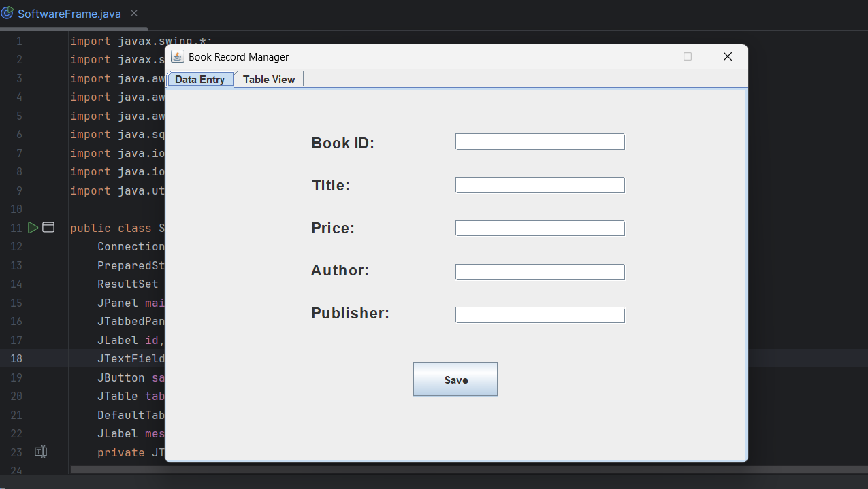This screenshot has width=868, height=489.
Task: Click the gutter icon beside line 11 run arrow
Action: [x=48, y=228]
